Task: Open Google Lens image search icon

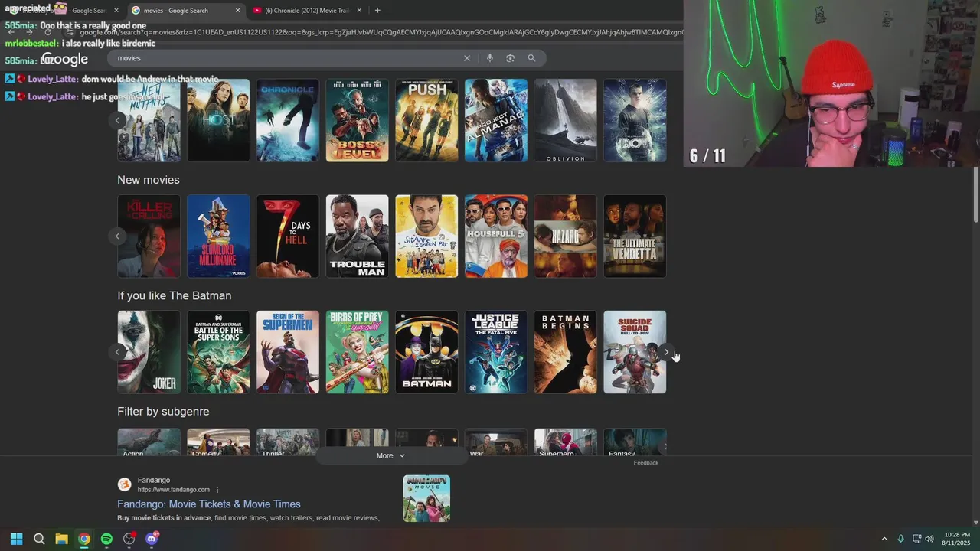Action: click(510, 58)
